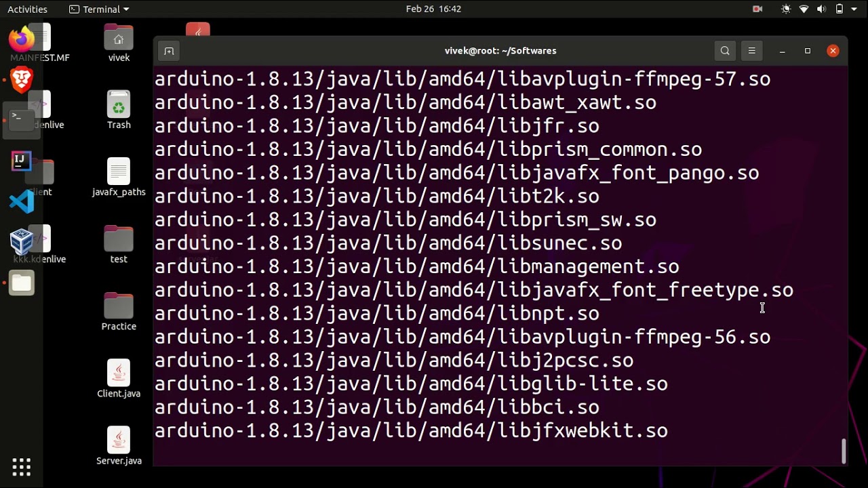Image resolution: width=868 pixels, height=488 pixels.
Task: Click the libprism_sw.so output line
Action: [406, 220]
